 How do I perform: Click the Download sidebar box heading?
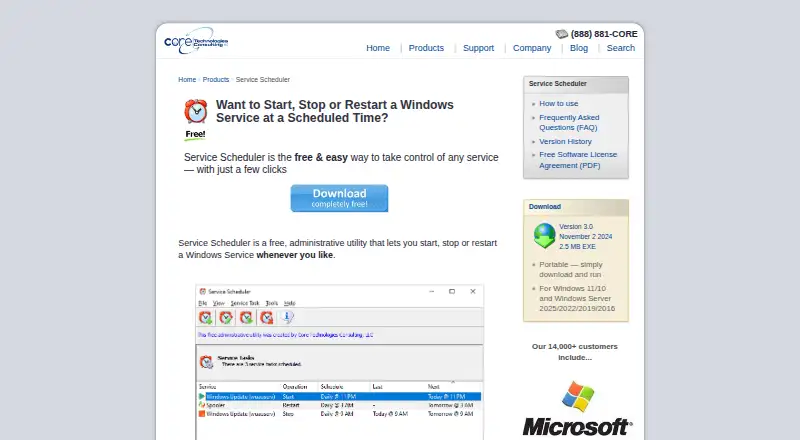(x=544, y=207)
